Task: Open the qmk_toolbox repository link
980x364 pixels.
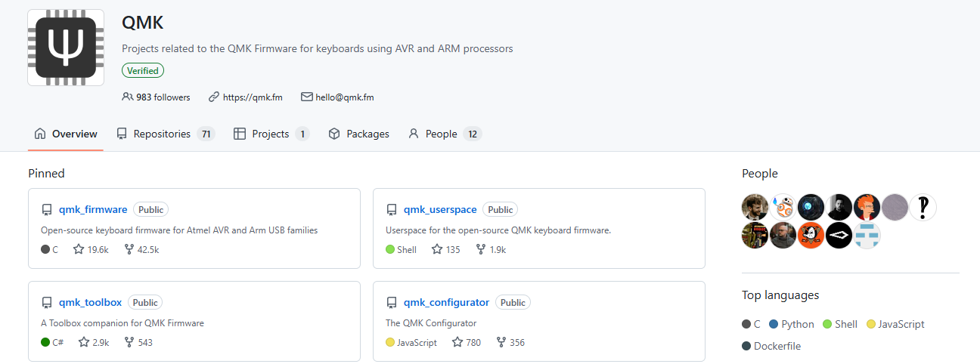Action: 90,302
